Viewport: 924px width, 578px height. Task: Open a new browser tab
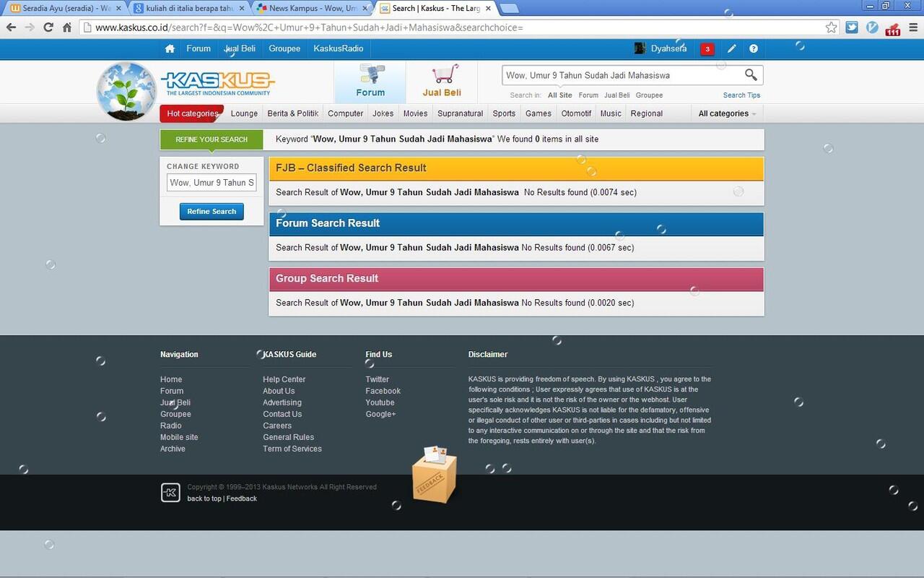point(508,9)
